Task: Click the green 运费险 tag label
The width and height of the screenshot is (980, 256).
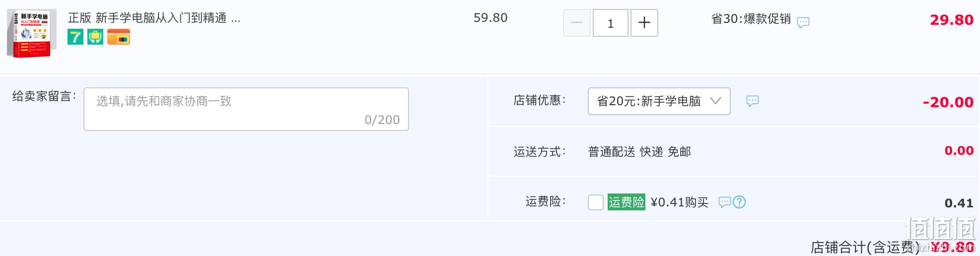Action: [627, 202]
